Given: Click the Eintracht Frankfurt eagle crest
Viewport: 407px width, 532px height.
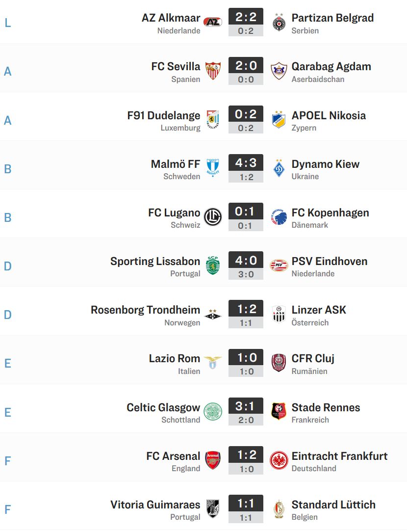Looking at the screenshot, I should point(279,460).
